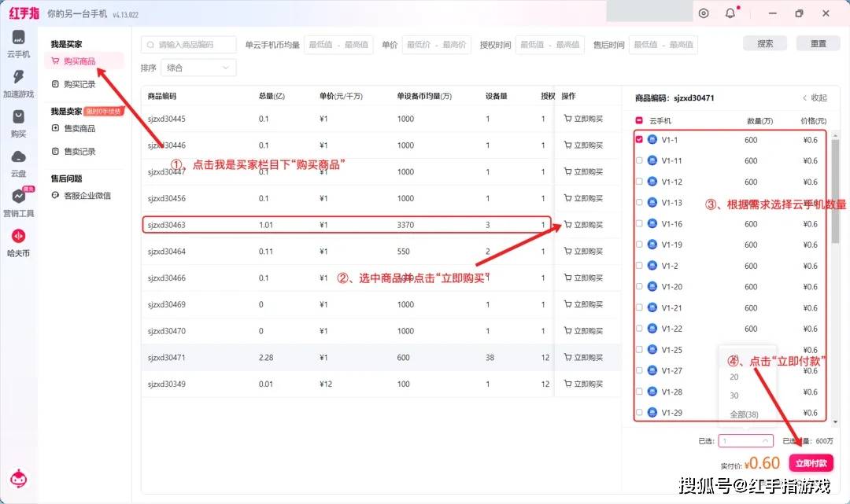The image size is (850, 504).
Task: Click the 搜索 button
Action: coord(765,44)
